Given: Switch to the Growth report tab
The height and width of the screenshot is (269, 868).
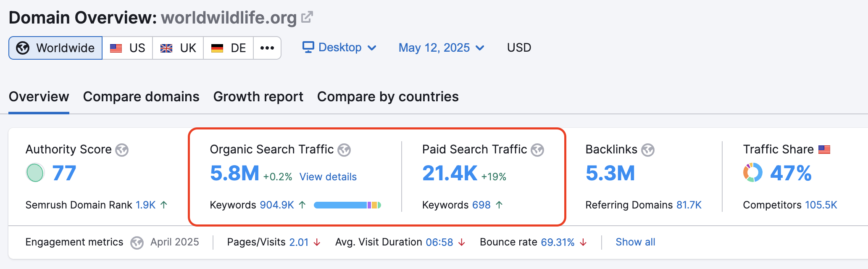Looking at the screenshot, I should [x=258, y=97].
